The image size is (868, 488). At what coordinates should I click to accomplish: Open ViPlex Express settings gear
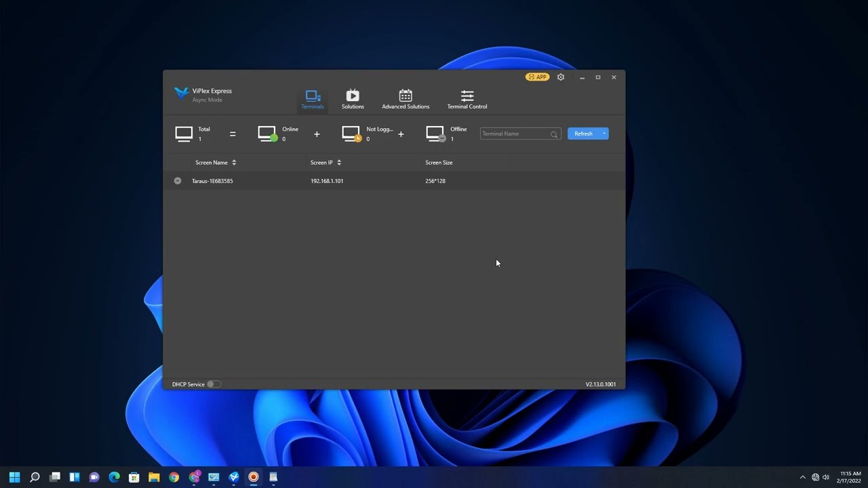click(561, 77)
